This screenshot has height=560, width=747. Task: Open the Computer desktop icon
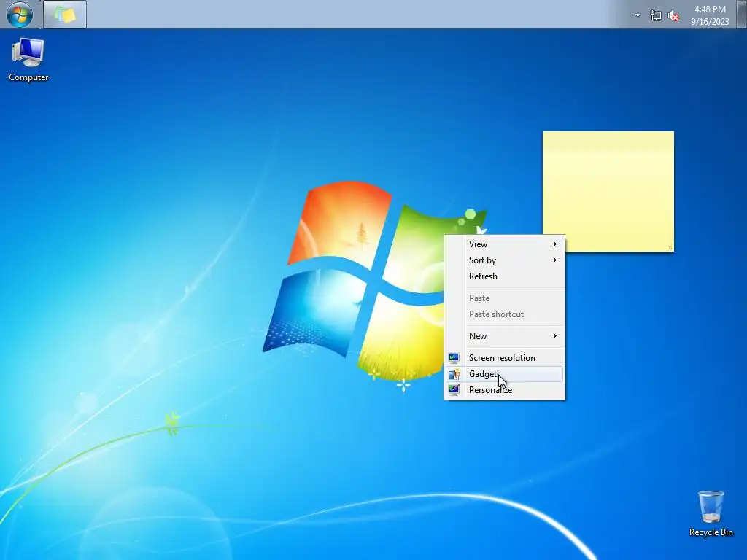coord(28,60)
